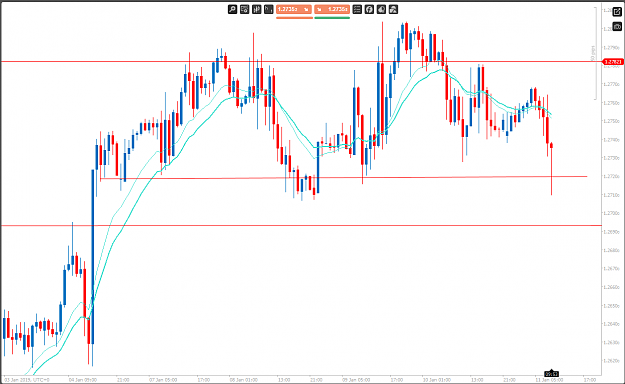The image size is (625, 384).
Task: Select the top red horizontal line
Action: (301, 62)
